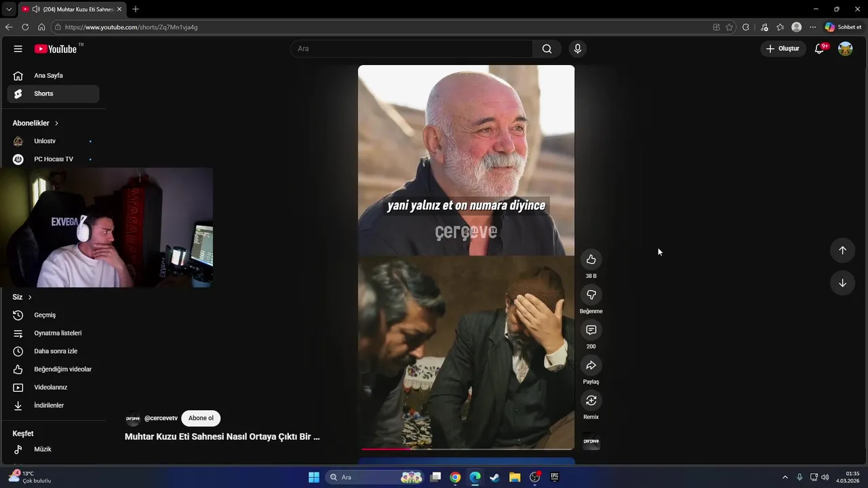
Task: Open Beğendiğim videolar
Action: (x=53, y=369)
